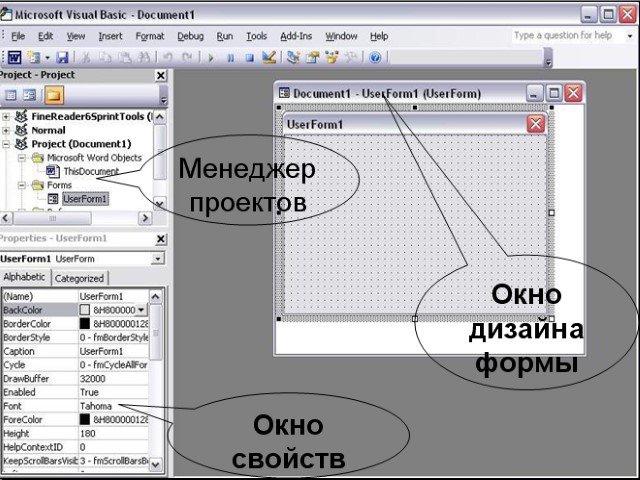Open the Window menu
640x480 pixels.
[x=341, y=36]
